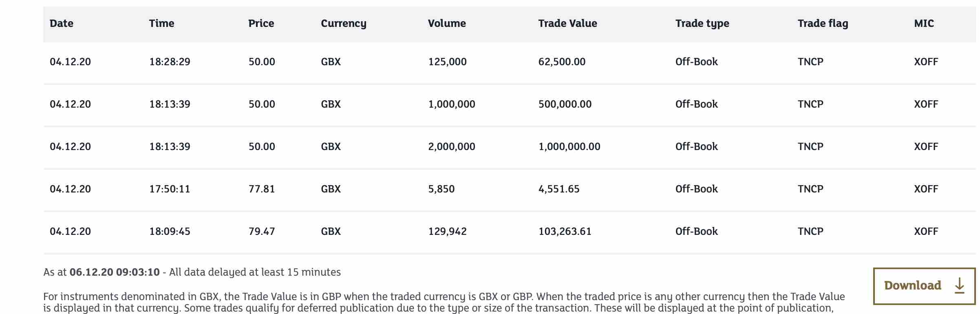Click the 129,942 volume cell

coord(447,231)
